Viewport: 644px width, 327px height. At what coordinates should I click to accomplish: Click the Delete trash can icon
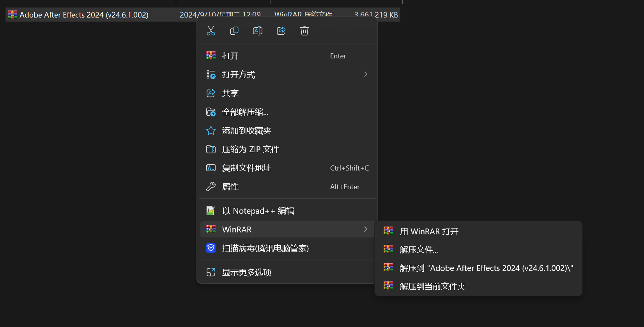click(304, 31)
